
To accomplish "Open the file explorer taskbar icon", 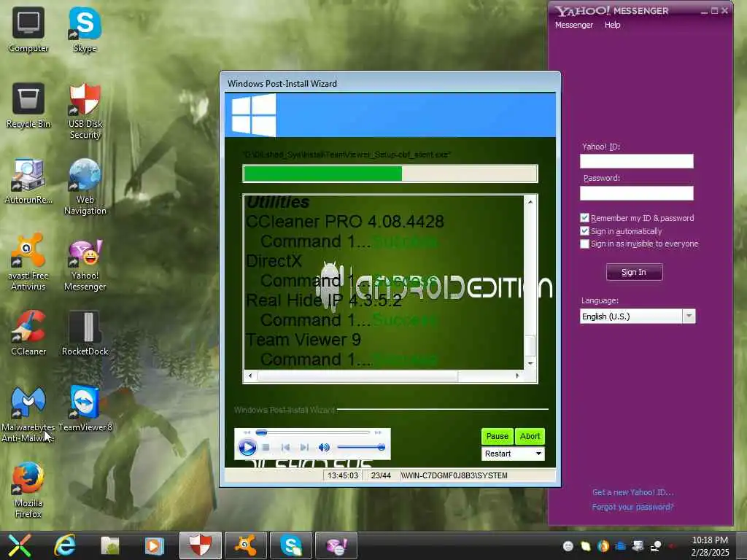I will coord(110,545).
